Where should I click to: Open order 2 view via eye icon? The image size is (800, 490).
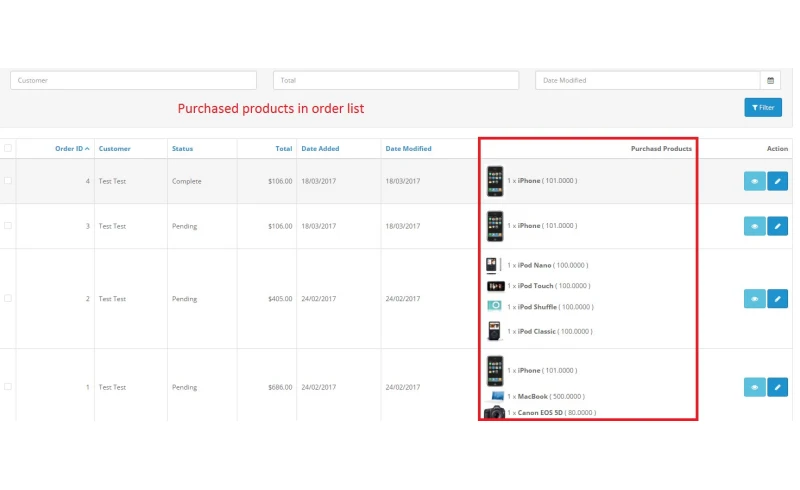tap(754, 299)
